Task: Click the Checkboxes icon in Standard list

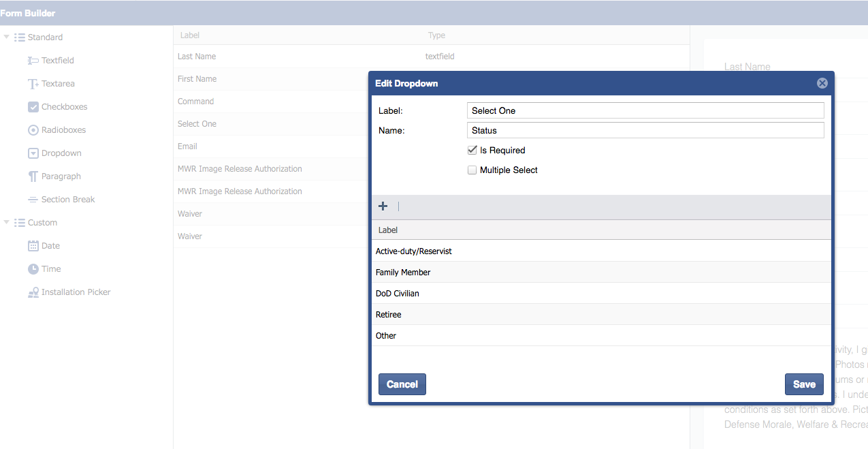Action: pos(33,107)
